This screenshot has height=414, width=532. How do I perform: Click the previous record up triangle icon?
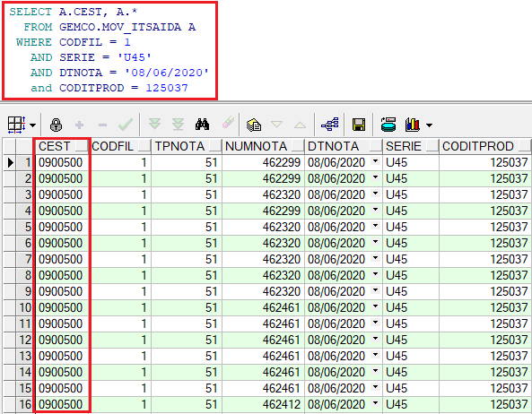click(x=300, y=125)
